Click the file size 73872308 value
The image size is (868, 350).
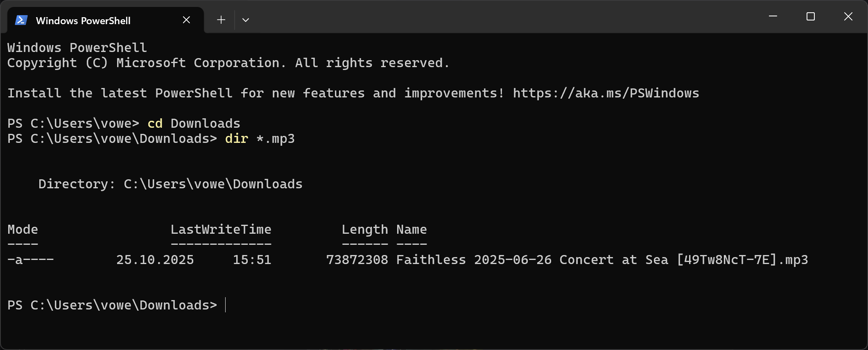[357, 260]
